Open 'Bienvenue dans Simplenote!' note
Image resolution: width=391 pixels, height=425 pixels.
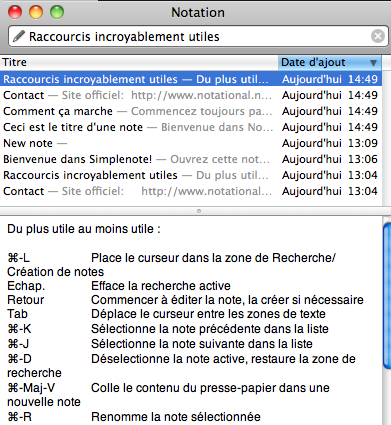click(x=191, y=159)
